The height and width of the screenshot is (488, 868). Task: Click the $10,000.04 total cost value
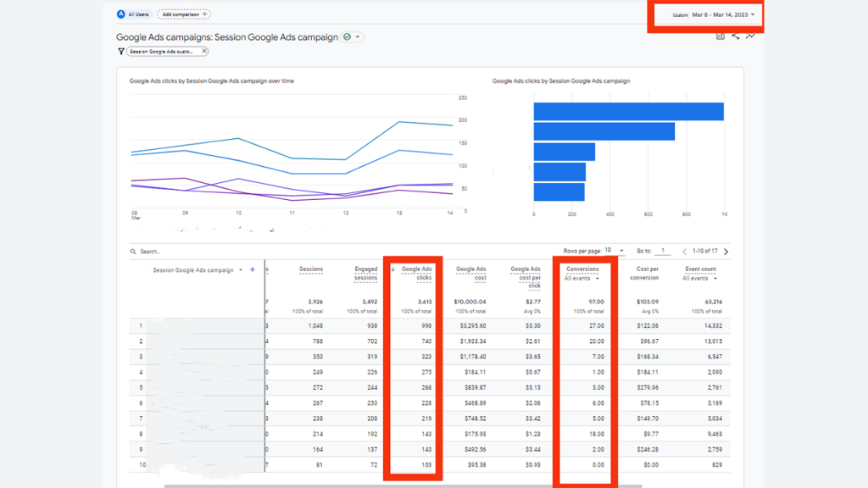coord(470,302)
